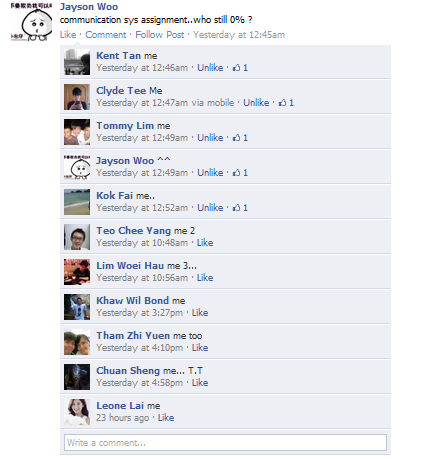Viewport: 438px width, 459px height.
Task: Open the likes on Jayson Woo's ^^ comment
Action: (240, 173)
